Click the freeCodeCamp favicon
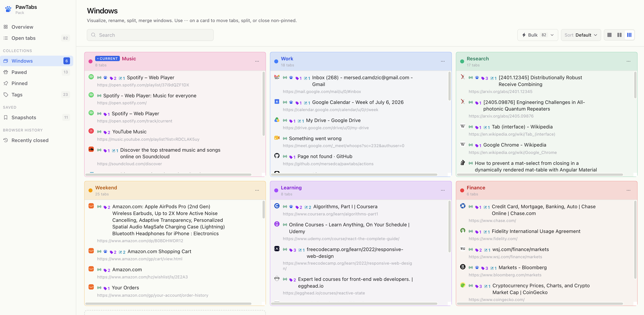The width and height of the screenshot is (644, 315). pos(277,249)
